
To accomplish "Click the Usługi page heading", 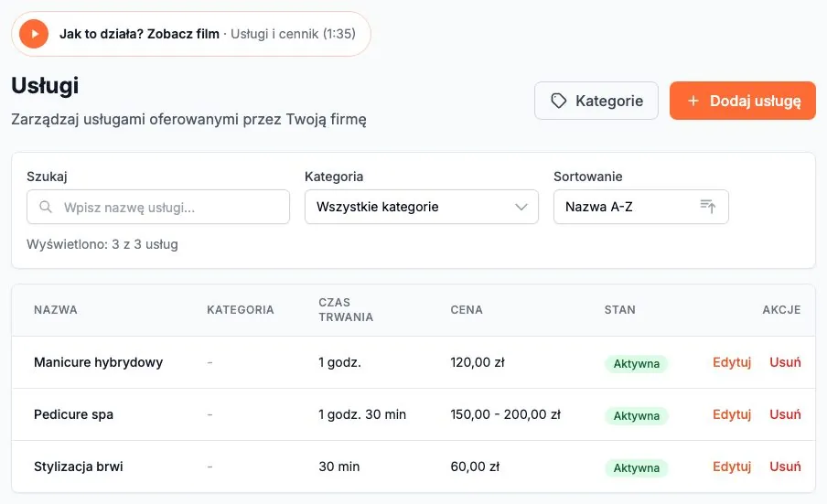I will coord(45,85).
